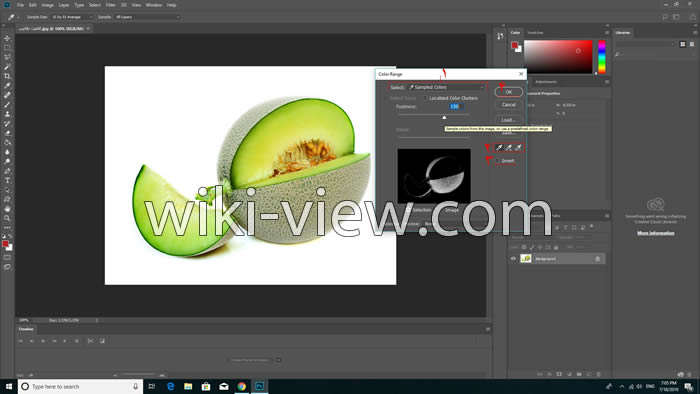
Task: Open the Filter menu
Action: (111, 5)
